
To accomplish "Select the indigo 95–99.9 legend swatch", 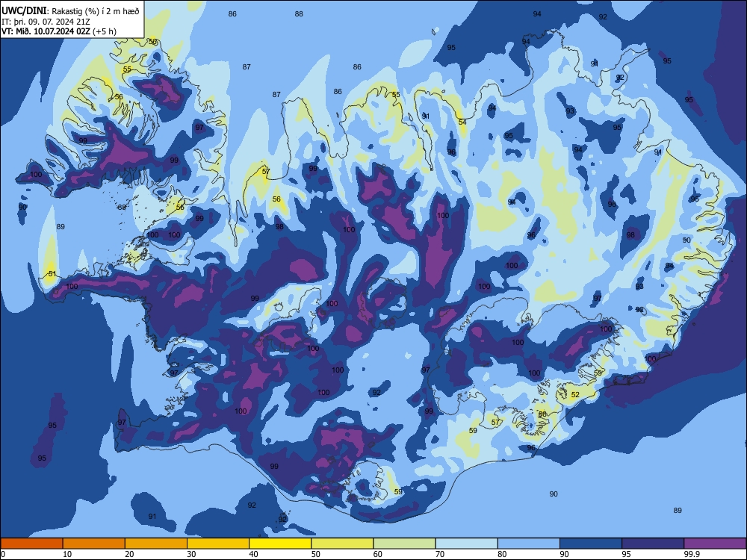I will coord(653,544).
